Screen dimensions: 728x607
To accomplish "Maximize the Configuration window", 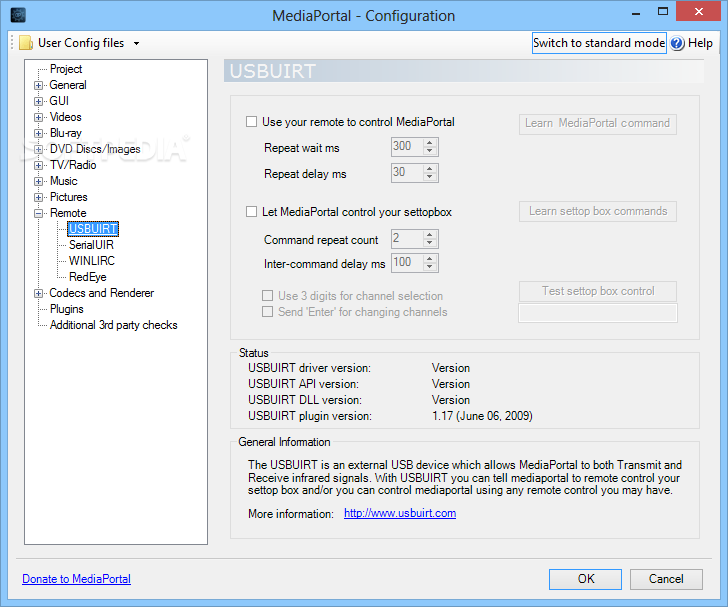I will (x=663, y=12).
